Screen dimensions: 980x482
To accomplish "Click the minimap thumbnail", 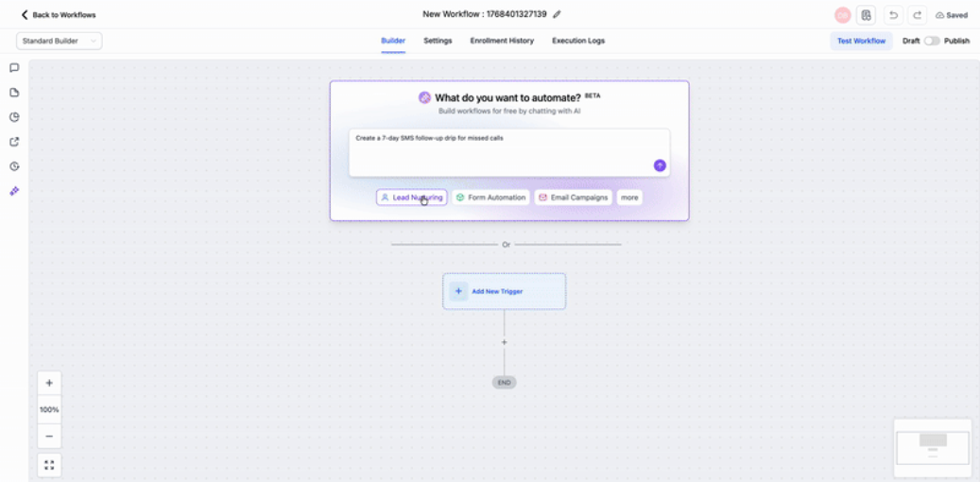I will (x=933, y=448).
